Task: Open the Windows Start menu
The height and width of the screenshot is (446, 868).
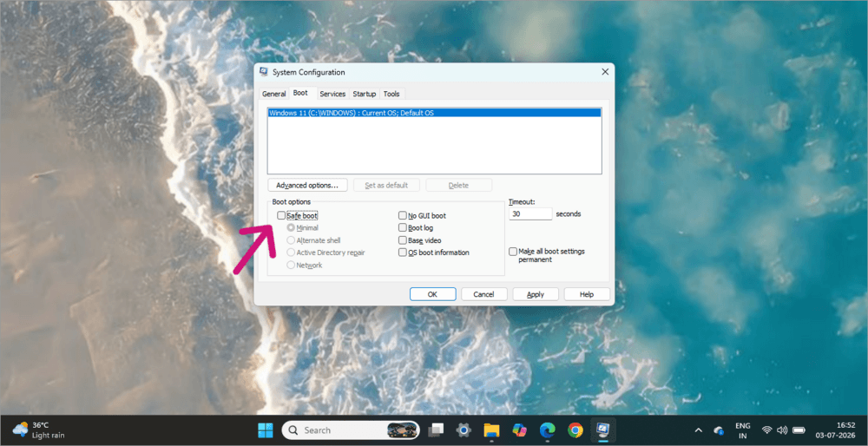Action: coord(265,430)
